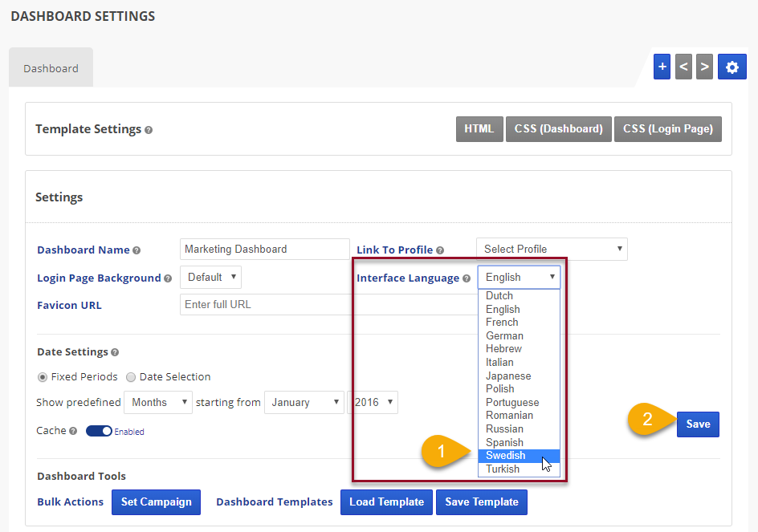
Task: Choose German from the language list
Action: (x=504, y=335)
